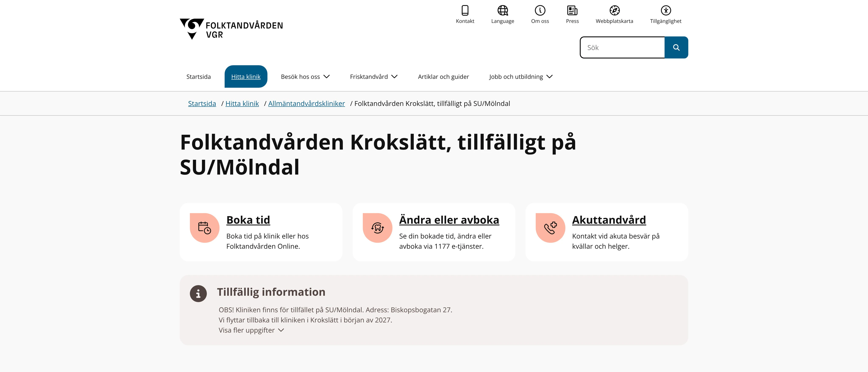This screenshot has width=868, height=372.
Task: Open the Language globe icon
Action: pos(503,10)
